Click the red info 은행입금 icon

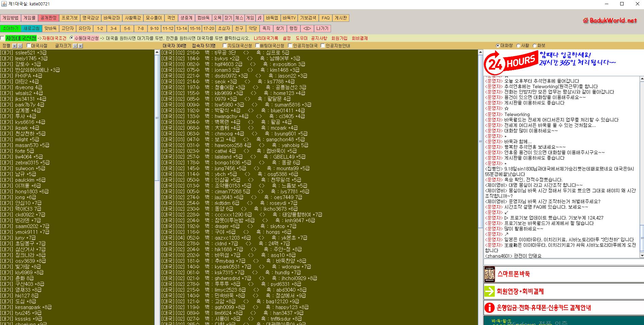tap(489, 308)
